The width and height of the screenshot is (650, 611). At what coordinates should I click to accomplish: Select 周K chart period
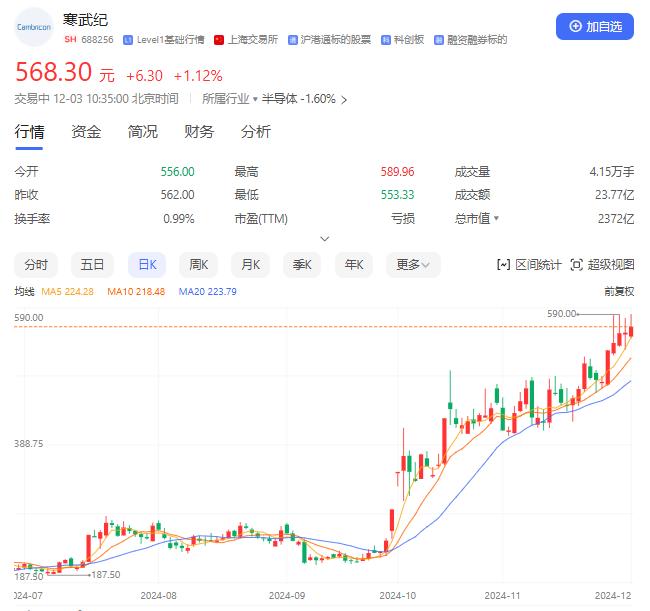click(199, 264)
